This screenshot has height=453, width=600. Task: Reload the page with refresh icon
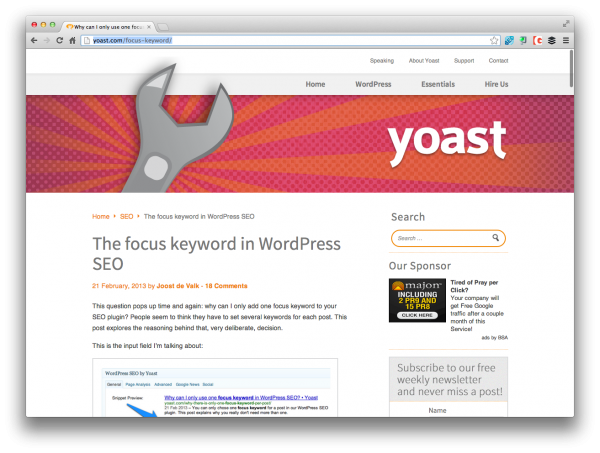[x=59, y=40]
